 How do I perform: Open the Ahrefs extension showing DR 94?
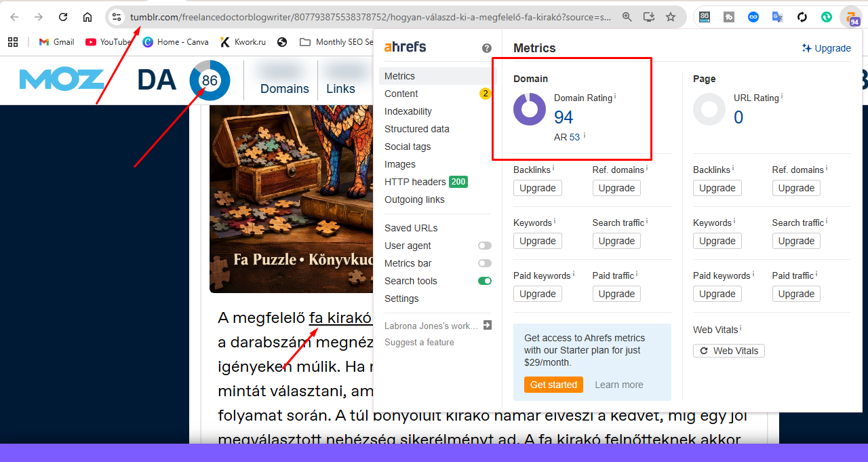click(x=852, y=18)
